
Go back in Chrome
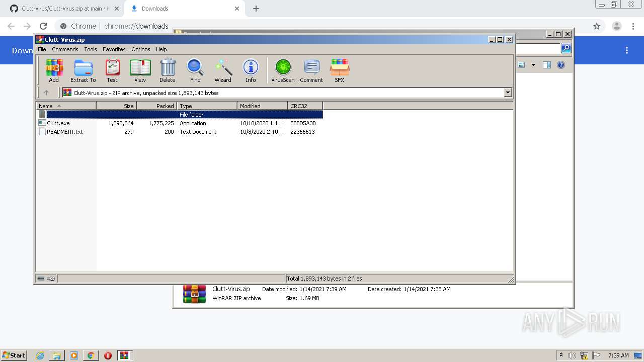click(11, 26)
